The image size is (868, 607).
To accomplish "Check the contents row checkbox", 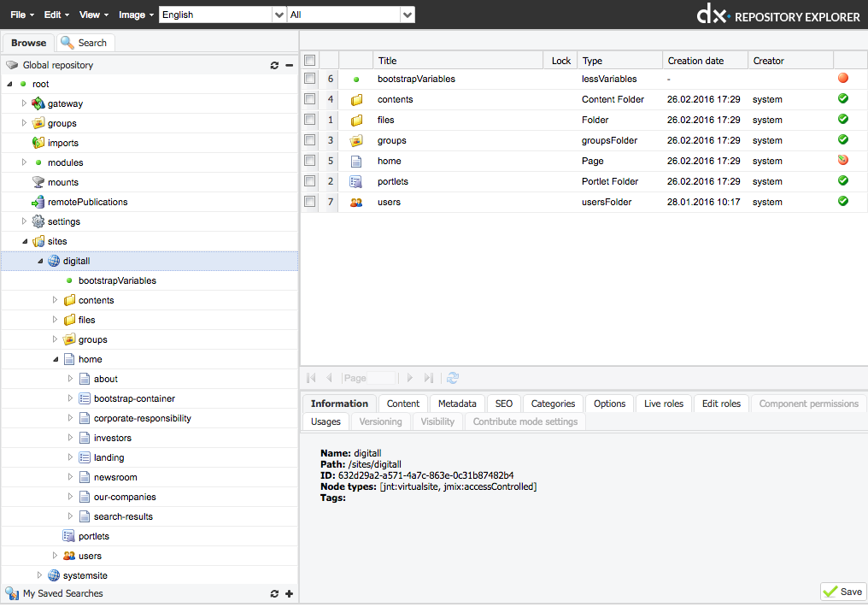I will click(x=310, y=99).
